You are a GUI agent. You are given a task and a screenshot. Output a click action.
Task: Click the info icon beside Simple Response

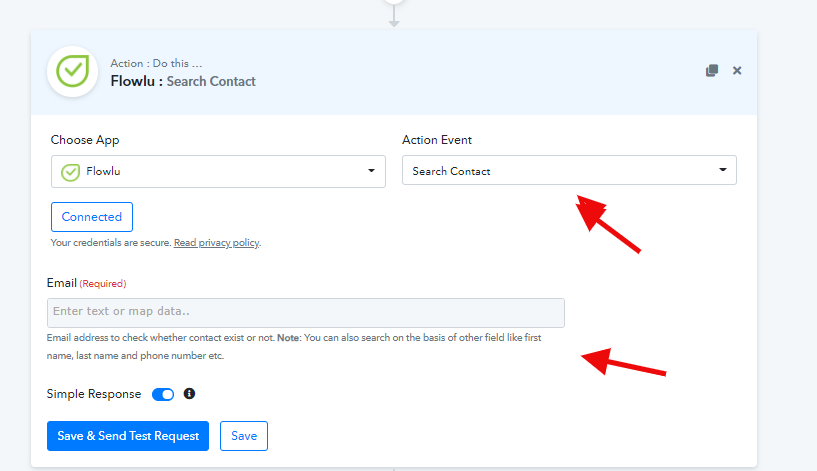(189, 394)
